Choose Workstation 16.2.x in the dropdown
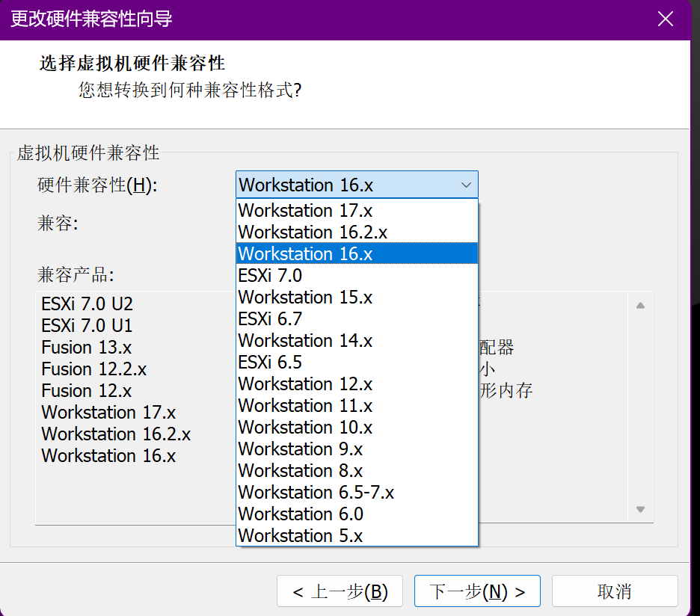The width and height of the screenshot is (700, 616). click(313, 232)
